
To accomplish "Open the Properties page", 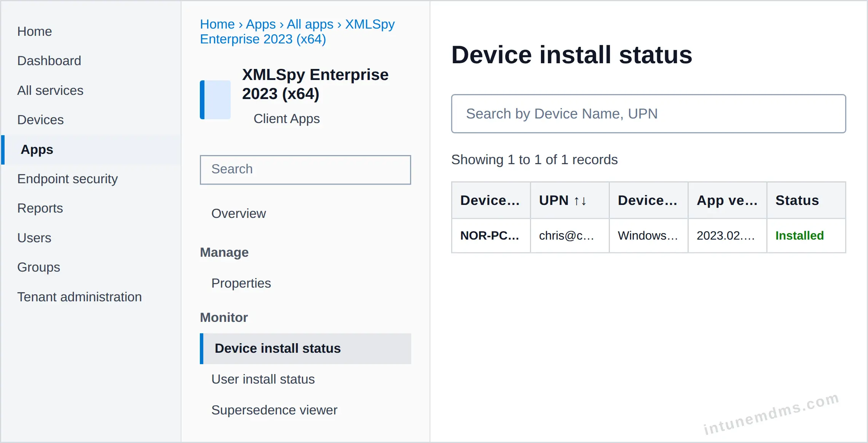I will coord(241,283).
